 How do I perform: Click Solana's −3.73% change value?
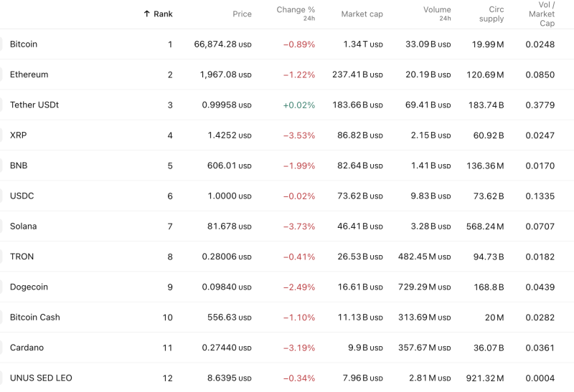[299, 226]
